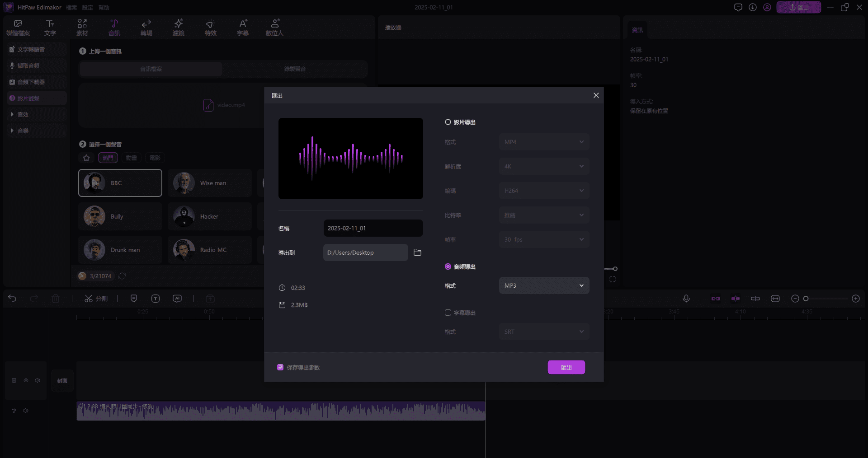This screenshot has height=458, width=868.
Task: Expand the 音效 sound effects section
Action: pyautogui.click(x=36, y=114)
